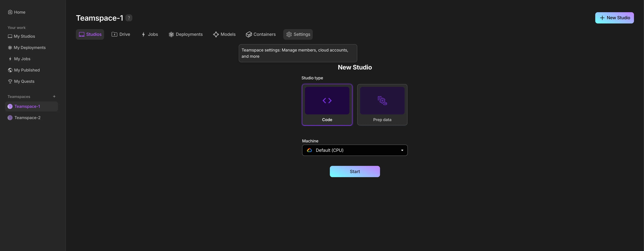
Task: Open the Settings tab
Action: coord(298,34)
